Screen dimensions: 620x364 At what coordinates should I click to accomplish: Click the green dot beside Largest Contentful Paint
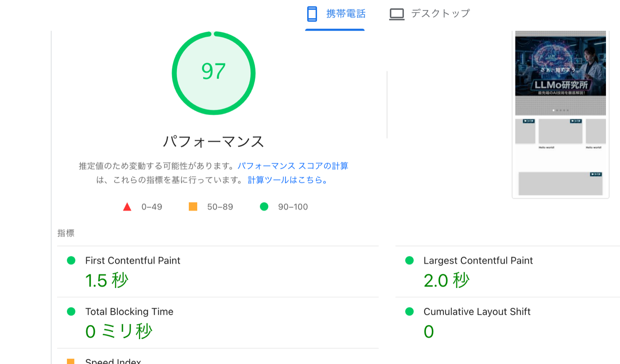[410, 261]
